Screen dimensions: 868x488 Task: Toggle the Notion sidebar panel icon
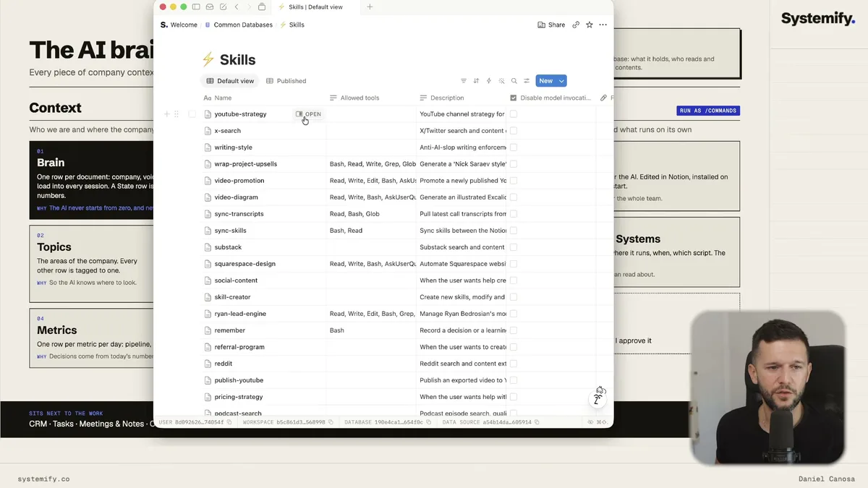(196, 7)
